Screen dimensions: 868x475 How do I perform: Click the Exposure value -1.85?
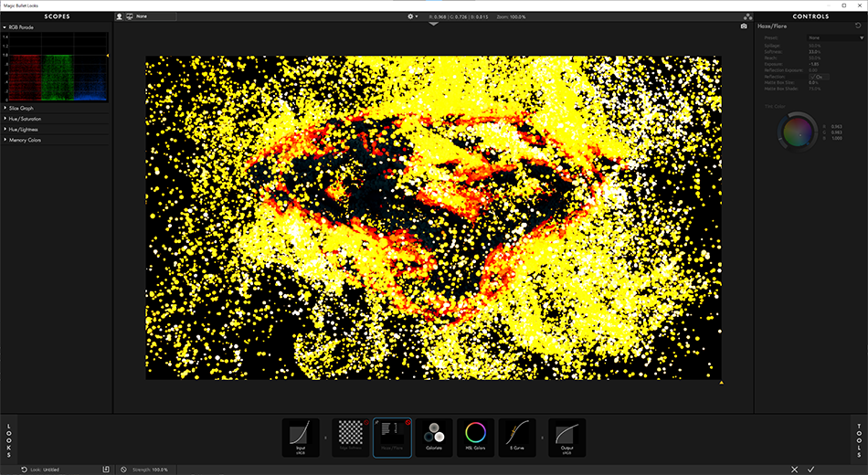[814, 64]
